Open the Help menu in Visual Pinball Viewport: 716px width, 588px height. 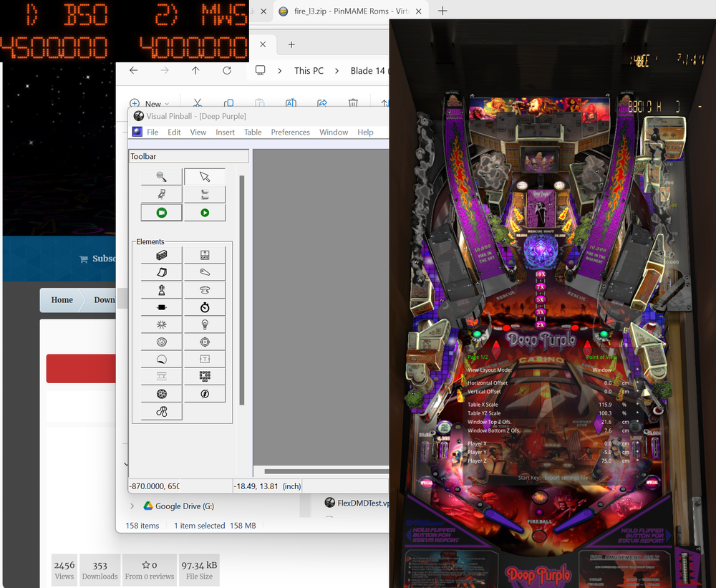[365, 132]
